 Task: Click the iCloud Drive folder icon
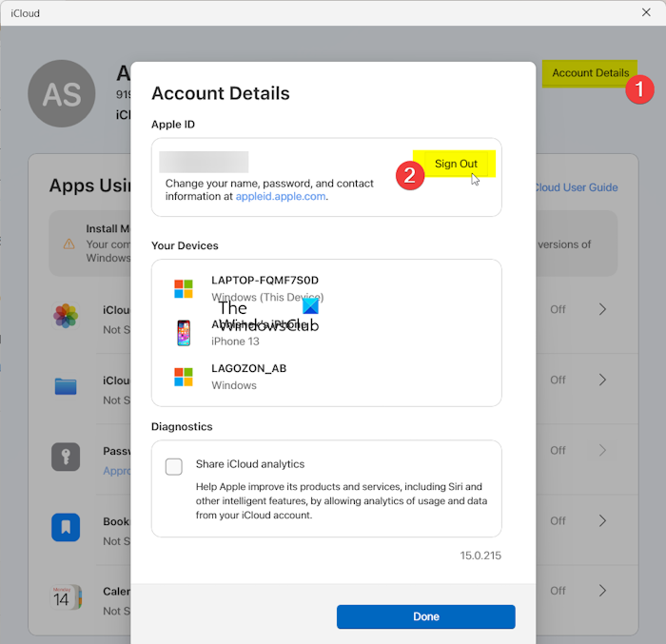66,386
